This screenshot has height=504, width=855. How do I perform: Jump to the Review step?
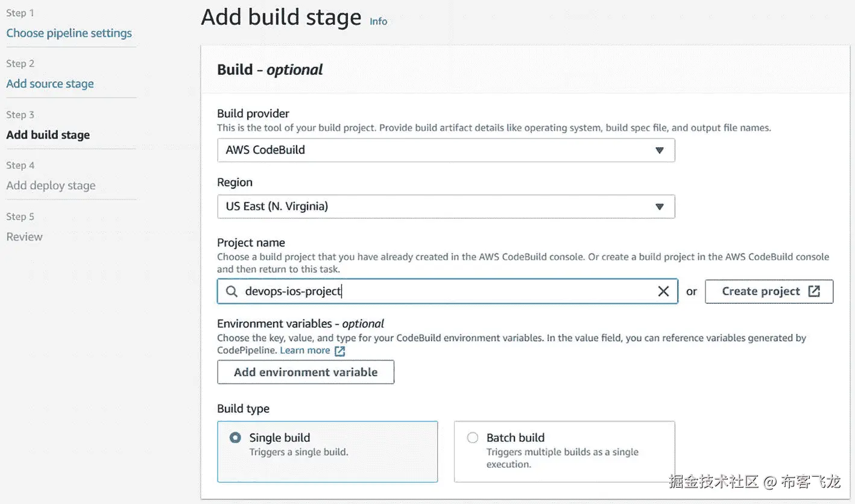[24, 237]
